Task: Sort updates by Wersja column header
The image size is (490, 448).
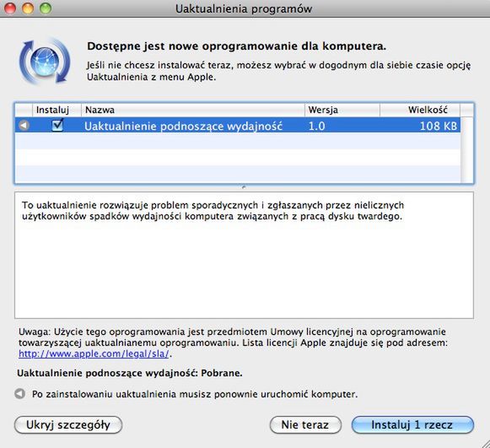Action: point(342,110)
